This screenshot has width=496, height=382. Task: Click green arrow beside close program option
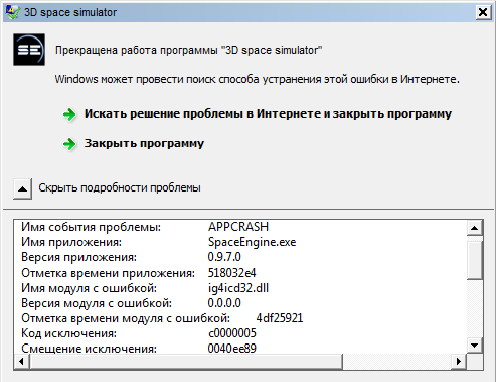click(69, 144)
